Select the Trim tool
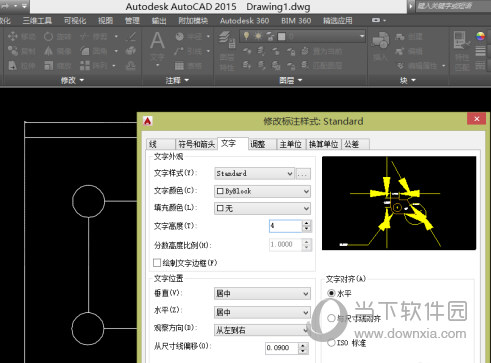 [x=94, y=36]
